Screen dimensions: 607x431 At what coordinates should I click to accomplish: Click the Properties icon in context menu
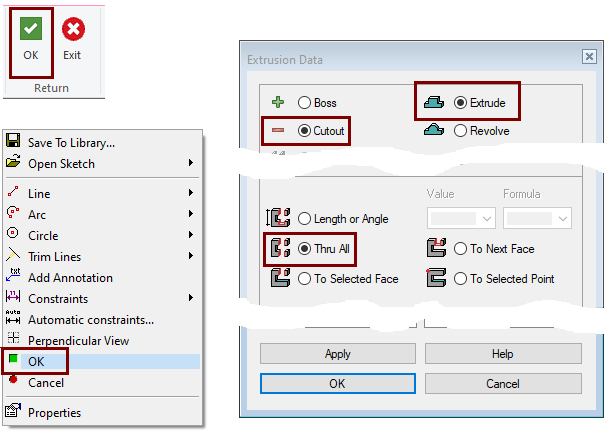tap(13, 412)
